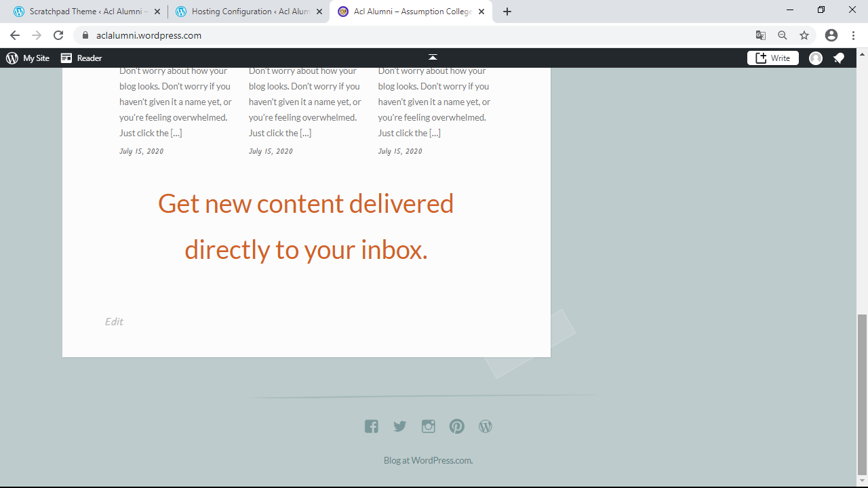This screenshot has width=868, height=488.
Task: Switch to the Hosting Configuration tab
Action: coord(247,12)
